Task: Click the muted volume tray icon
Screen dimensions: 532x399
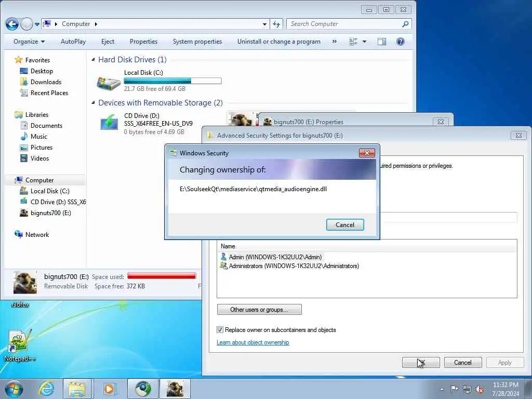Action: (480, 389)
